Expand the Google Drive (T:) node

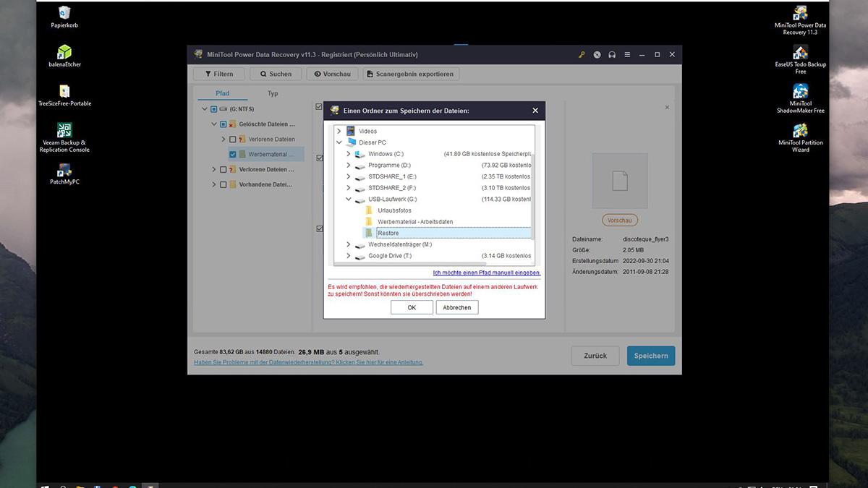(348, 256)
